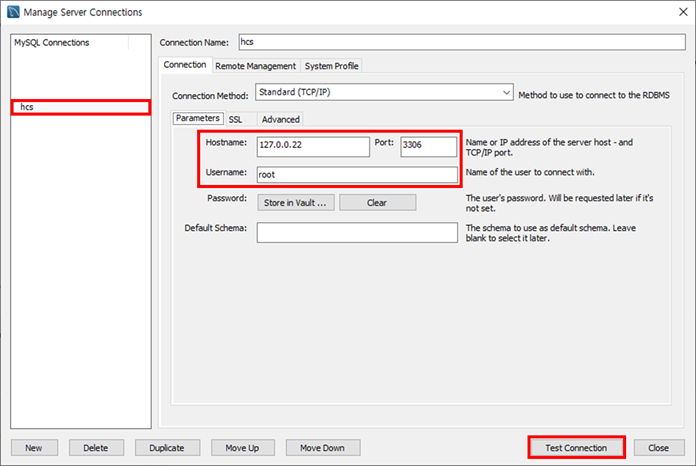Select the Parameters sub-tab
The height and width of the screenshot is (466, 696).
pyautogui.click(x=198, y=118)
